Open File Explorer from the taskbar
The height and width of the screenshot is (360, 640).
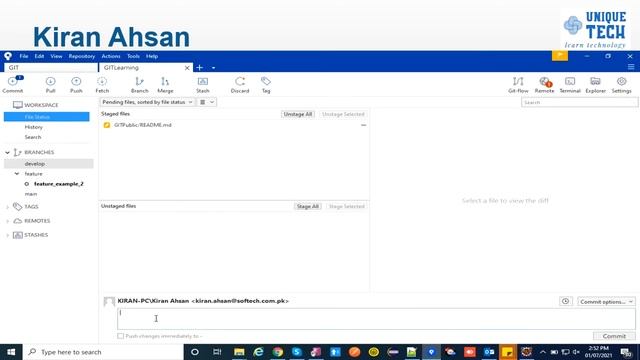pyautogui.click(x=239, y=352)
